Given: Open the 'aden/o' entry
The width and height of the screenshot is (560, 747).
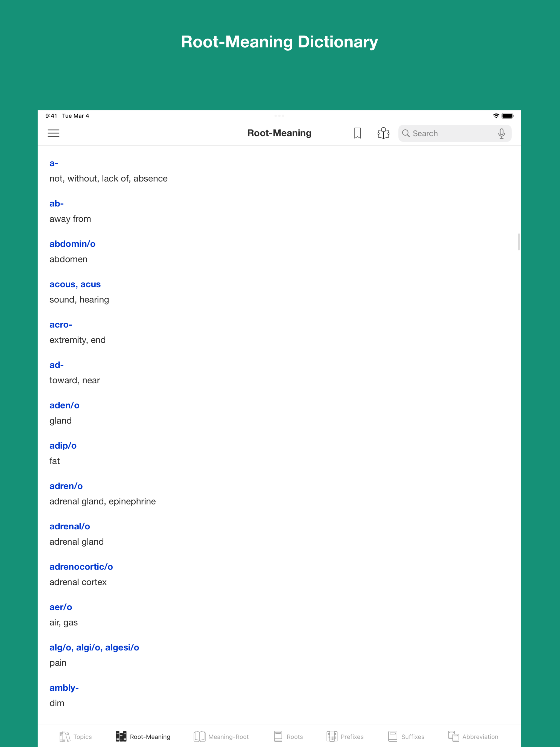Looking at the screenshot, I should coord(64,405).
